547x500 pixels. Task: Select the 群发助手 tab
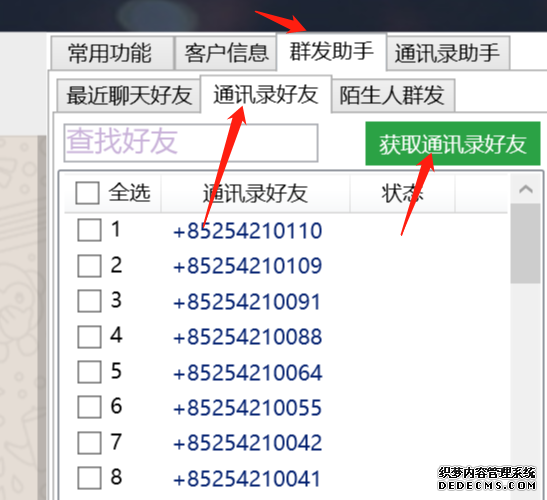click(x=331, y=52)
